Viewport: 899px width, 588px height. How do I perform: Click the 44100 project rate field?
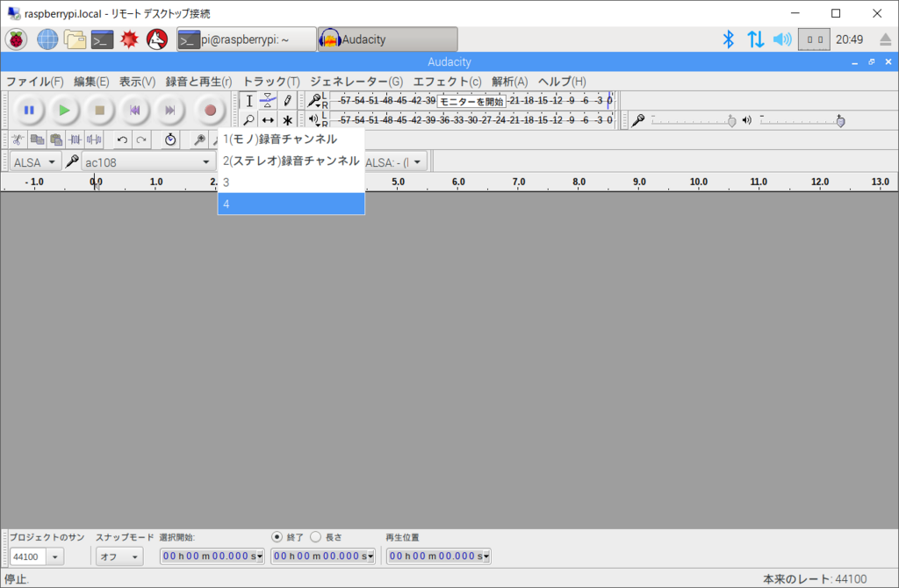(x=27, y=556)
